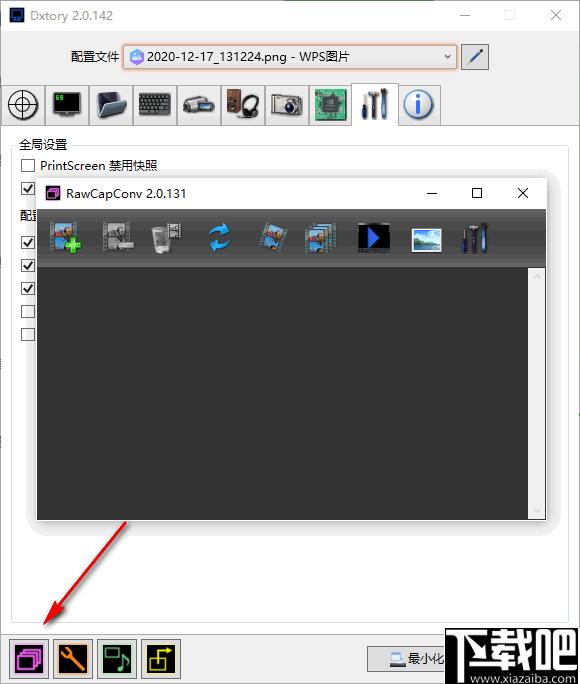580x684 pixels.
Task: Open the tools settings tab in Dxtory
Action: [375, 104]
